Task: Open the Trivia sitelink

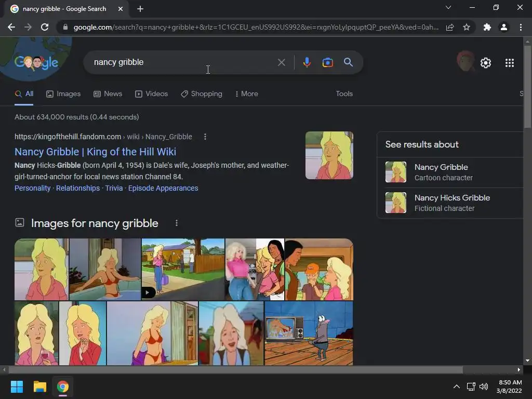Action: click(x=114, y=188)
